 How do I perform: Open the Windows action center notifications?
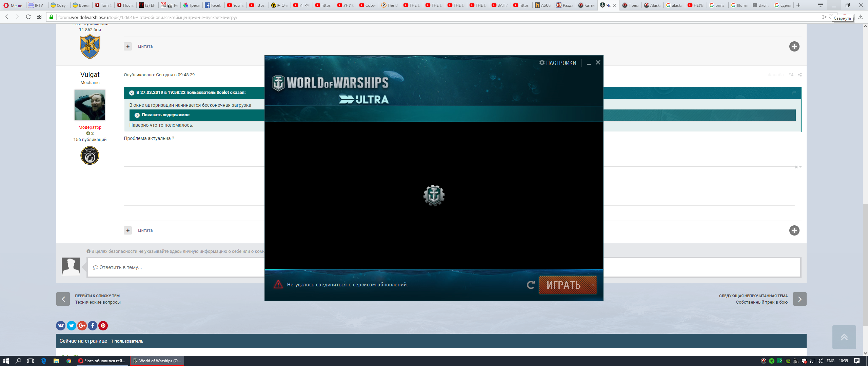[857, 361]
